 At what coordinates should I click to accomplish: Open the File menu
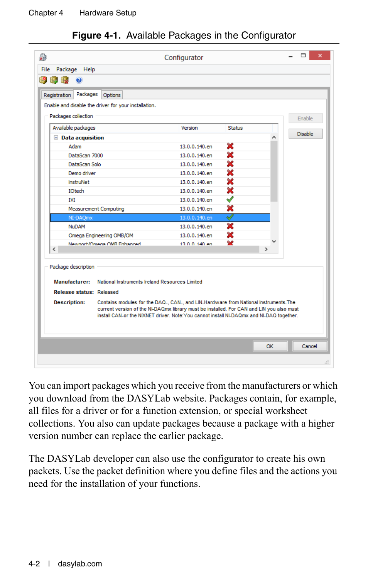point(46,69)
